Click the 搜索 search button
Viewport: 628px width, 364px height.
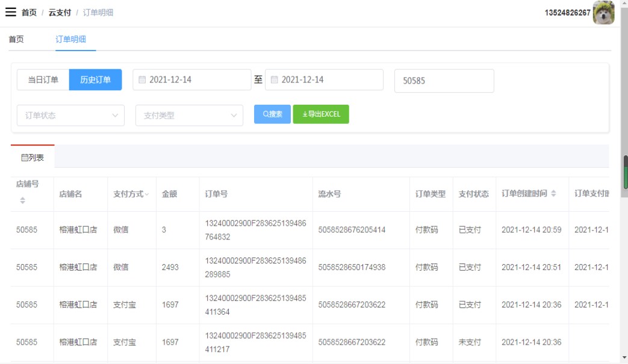[272, 114]
